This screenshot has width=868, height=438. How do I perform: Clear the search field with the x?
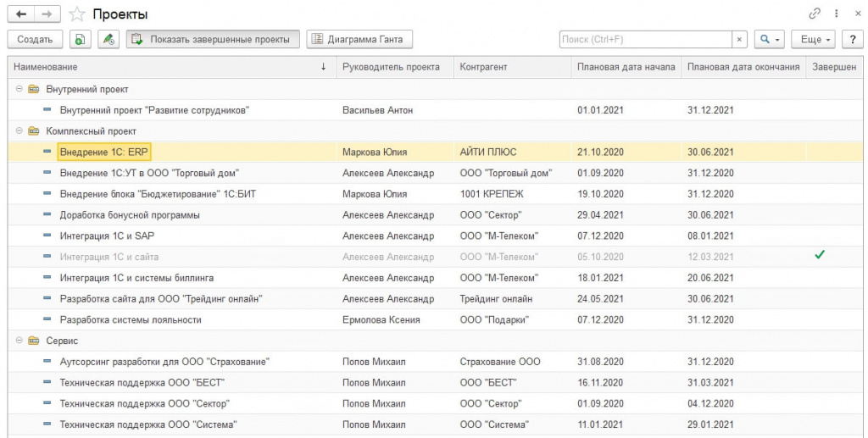click(x=739, y=39)
